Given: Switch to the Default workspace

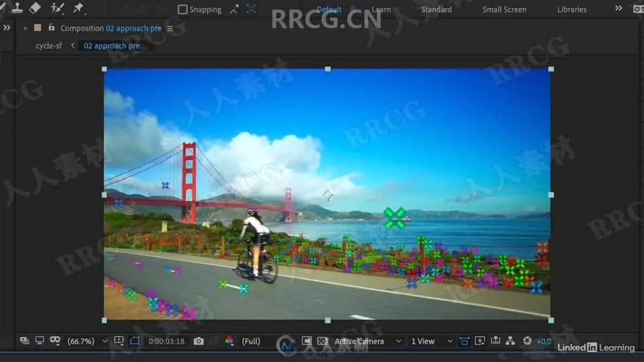Looking at the screenshot, I should pyautogui.click(x=329, y=10).
